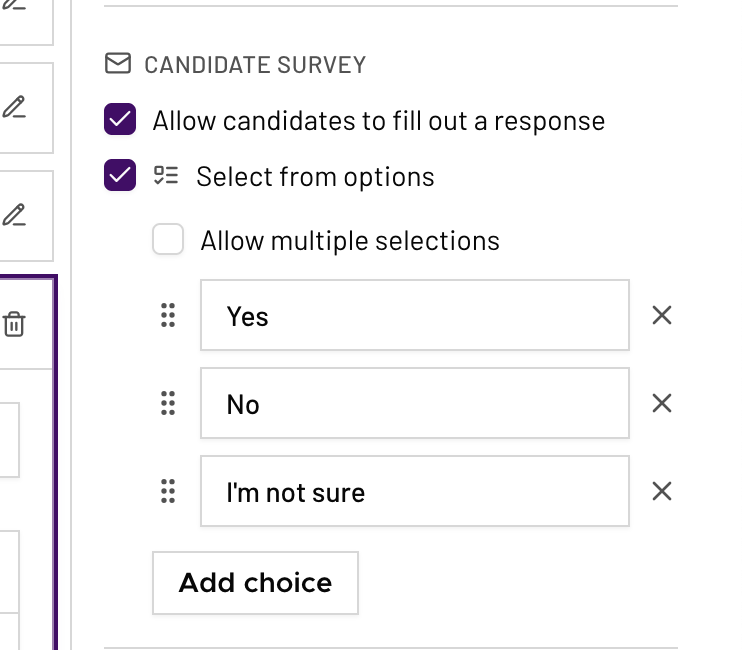Delete the No choice using its X
This screenshot has height=650, width=742.
(661, 403)
